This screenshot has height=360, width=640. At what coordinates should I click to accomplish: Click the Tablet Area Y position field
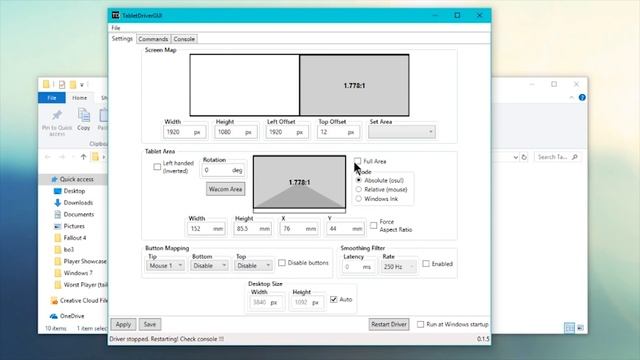click(345, 229)
